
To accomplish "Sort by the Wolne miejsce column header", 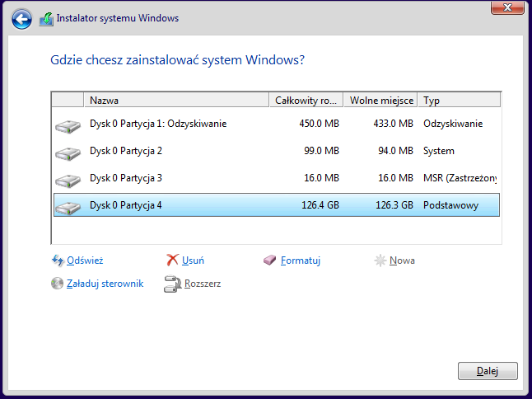I will pos(380,101).
